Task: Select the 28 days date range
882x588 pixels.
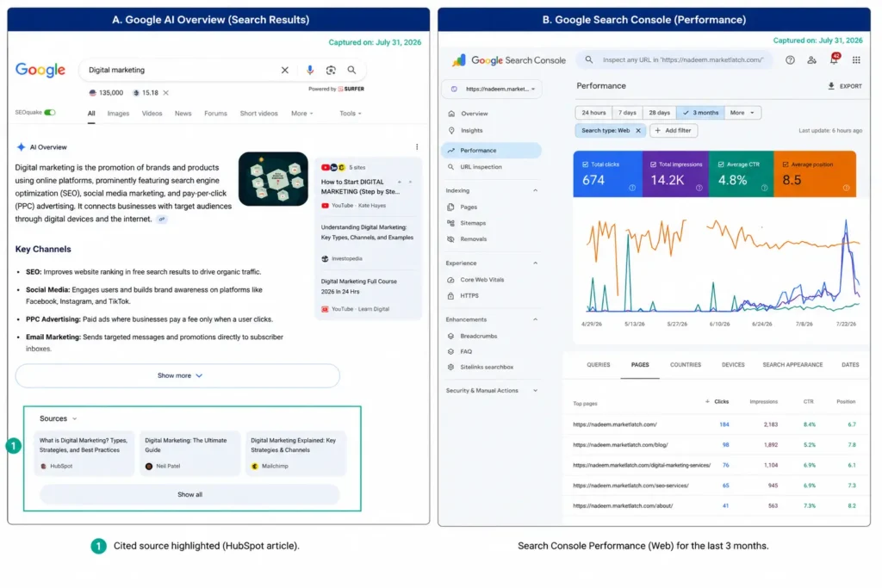Action: coord(659,113)
